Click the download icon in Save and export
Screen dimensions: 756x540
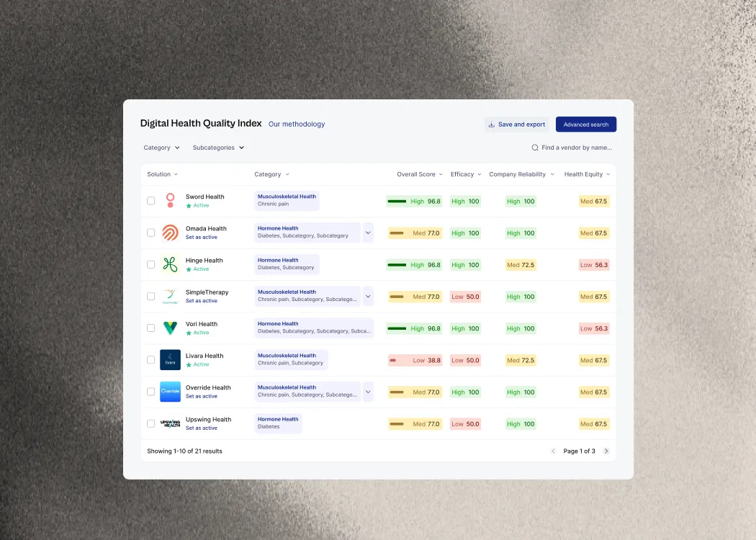point(491,125)
